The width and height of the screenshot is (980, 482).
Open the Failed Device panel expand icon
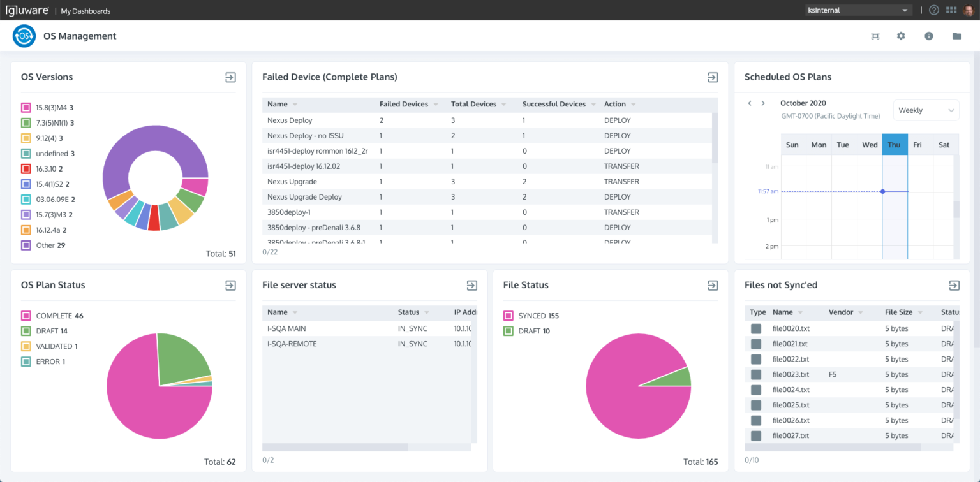pos(713,77)
